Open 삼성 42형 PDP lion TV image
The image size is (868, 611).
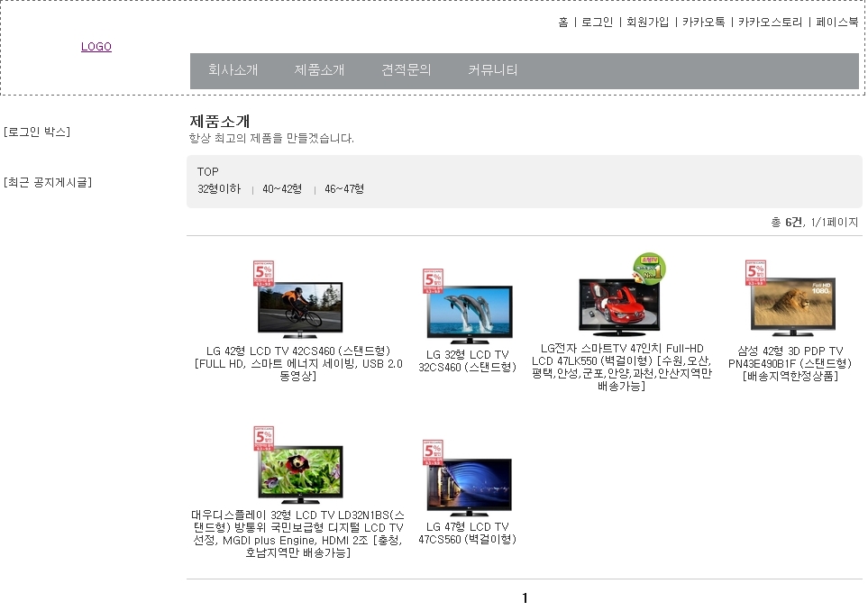[792, 307]
